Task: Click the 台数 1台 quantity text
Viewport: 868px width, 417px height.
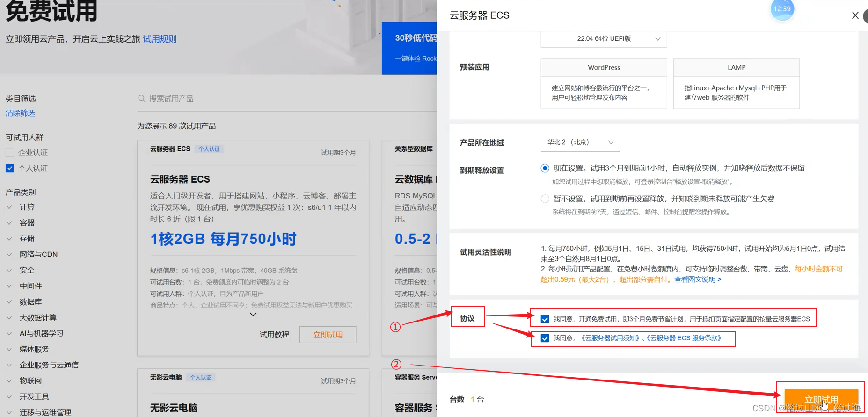Action: pos(467,399)
